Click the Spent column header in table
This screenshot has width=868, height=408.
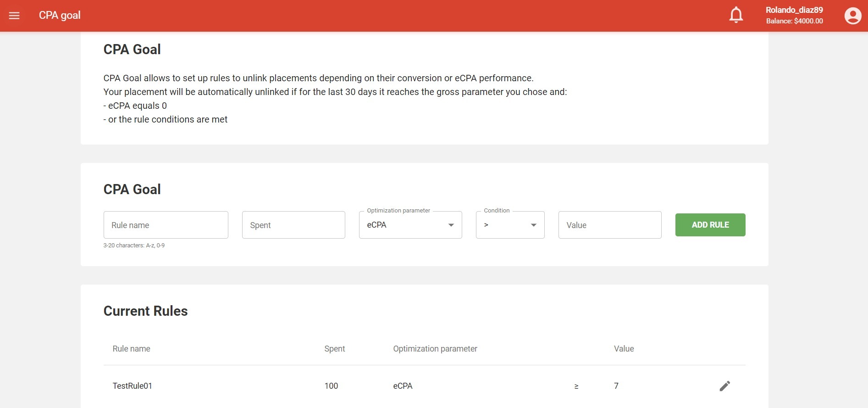coord(334,349)
